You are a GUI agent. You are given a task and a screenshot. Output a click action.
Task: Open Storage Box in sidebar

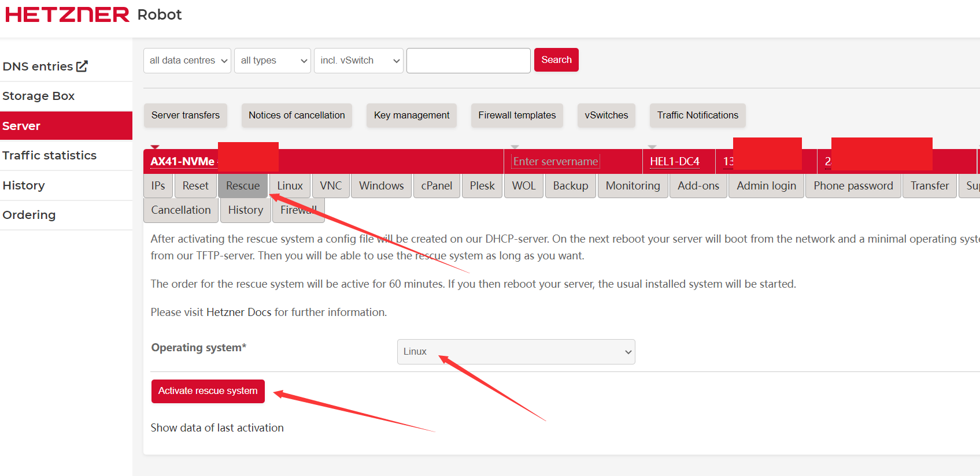[x=38, y=96]
